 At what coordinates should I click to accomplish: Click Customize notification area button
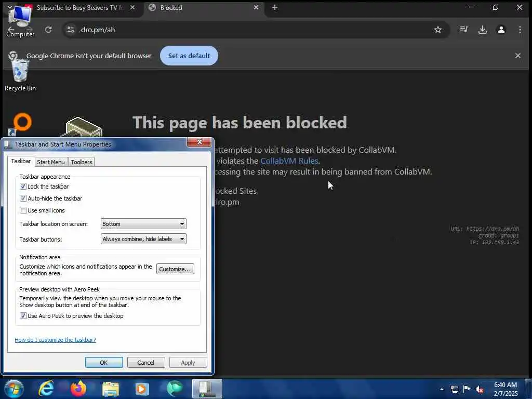175,269
